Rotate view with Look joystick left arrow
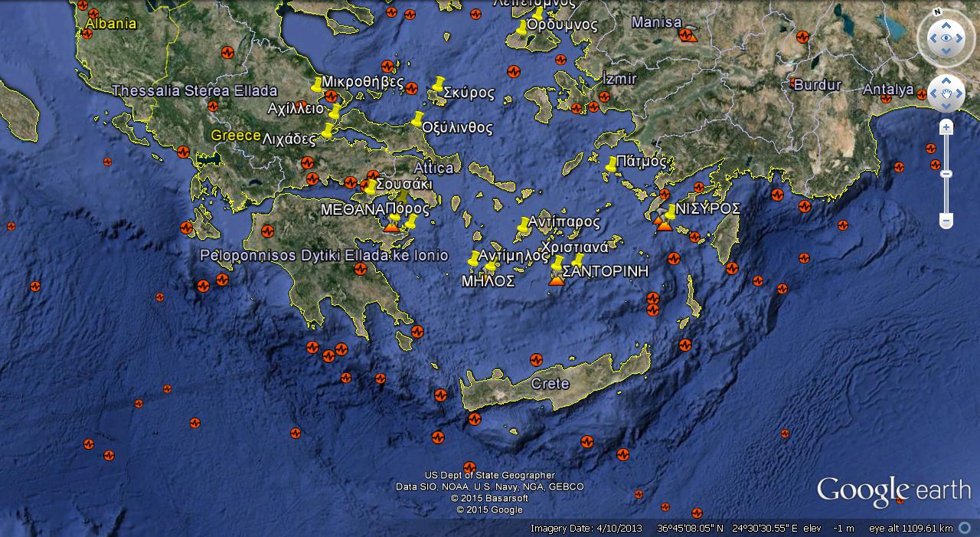 tap(933, 38)
